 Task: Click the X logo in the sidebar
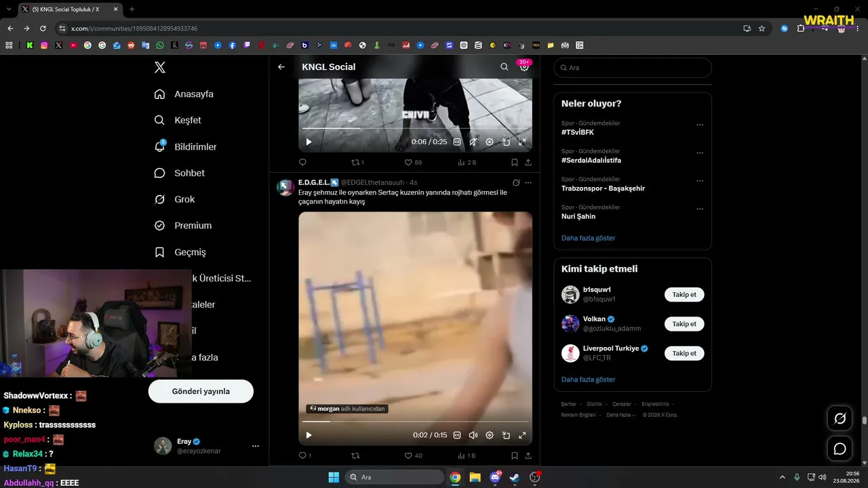click(159, 67)
